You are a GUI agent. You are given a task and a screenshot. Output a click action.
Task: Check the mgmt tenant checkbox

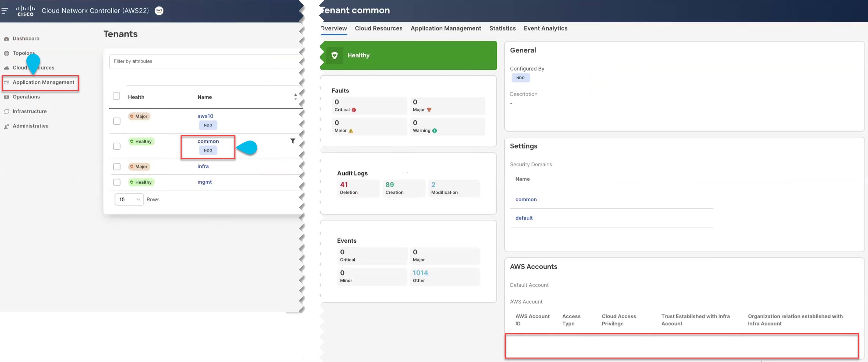click(117, 182)
